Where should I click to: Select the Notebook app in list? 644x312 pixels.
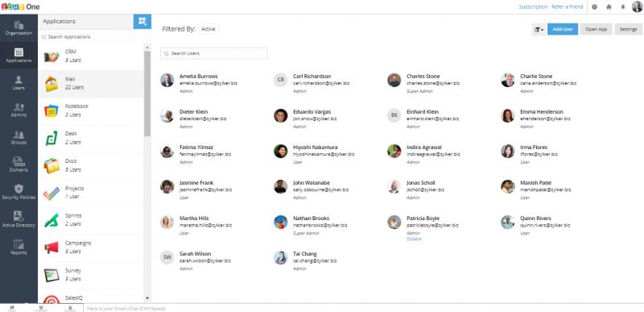click(91, 111)
